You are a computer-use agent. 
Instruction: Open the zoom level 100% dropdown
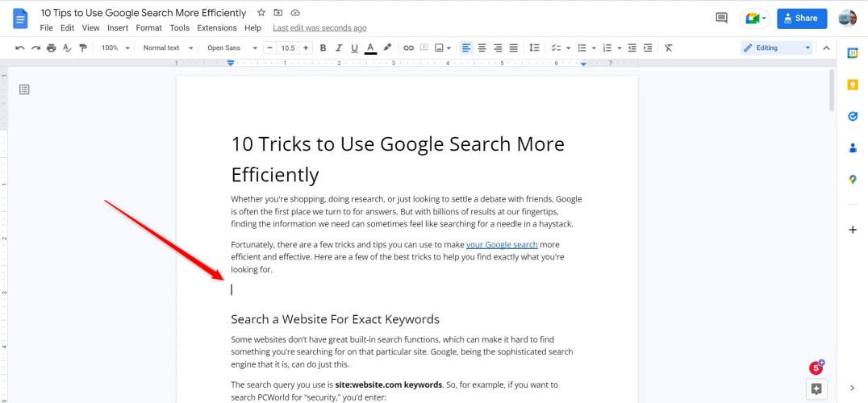(x=115, y=48)
